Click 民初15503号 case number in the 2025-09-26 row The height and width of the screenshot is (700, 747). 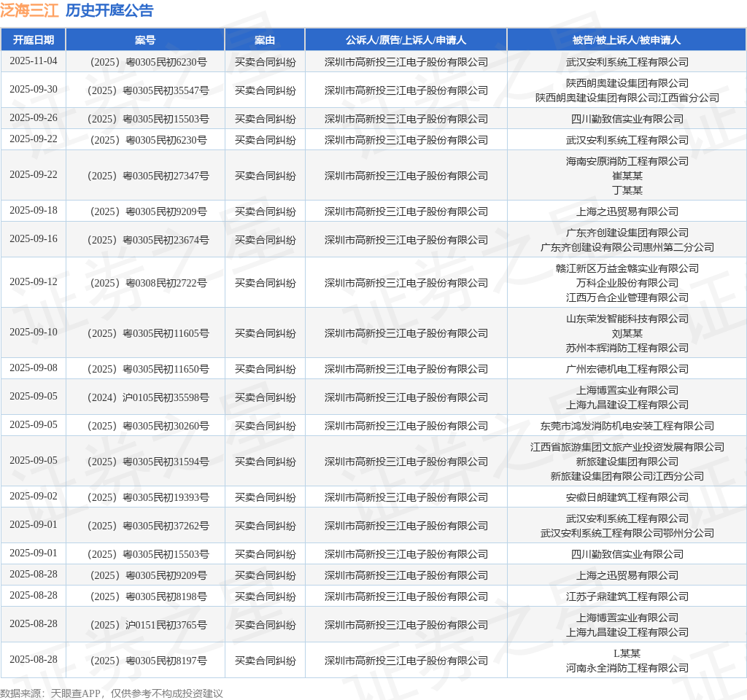pyautogui.click(x=148, y=119)
